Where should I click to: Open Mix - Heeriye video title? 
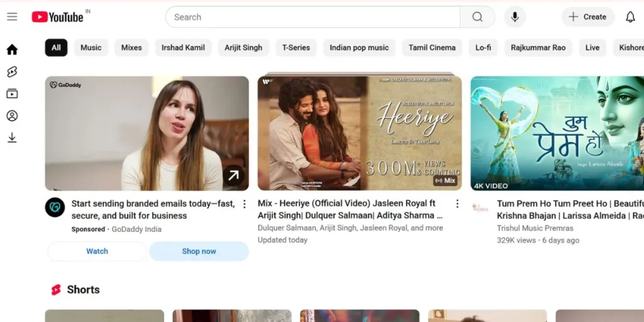click(x=350, y=209)
